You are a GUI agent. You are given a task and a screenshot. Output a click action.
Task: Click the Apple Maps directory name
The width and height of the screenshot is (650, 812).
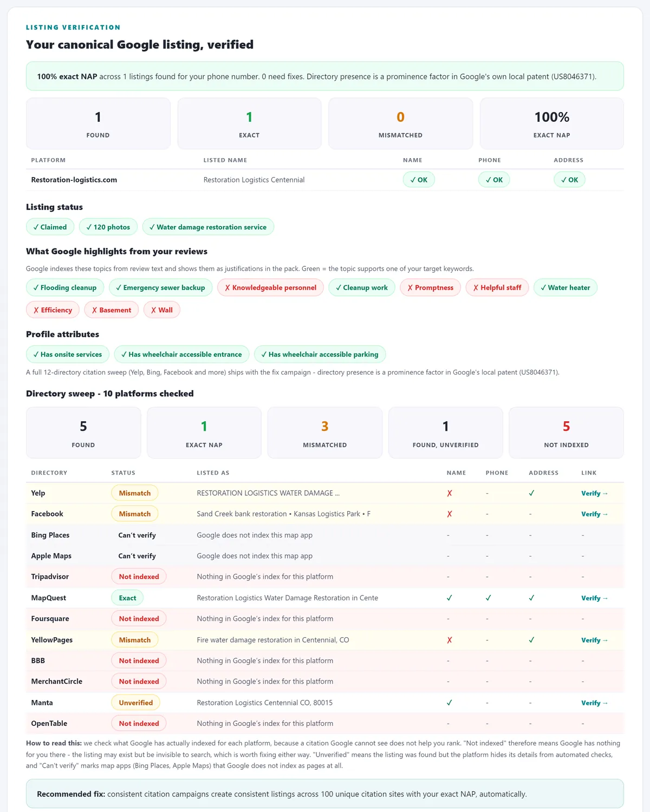[51, 556]
